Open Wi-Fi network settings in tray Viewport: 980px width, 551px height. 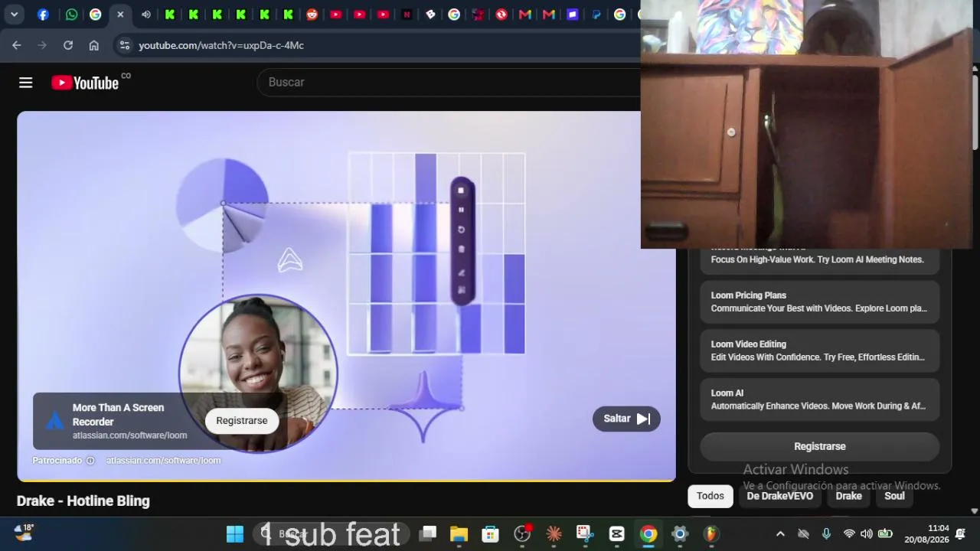coord(848,534)
